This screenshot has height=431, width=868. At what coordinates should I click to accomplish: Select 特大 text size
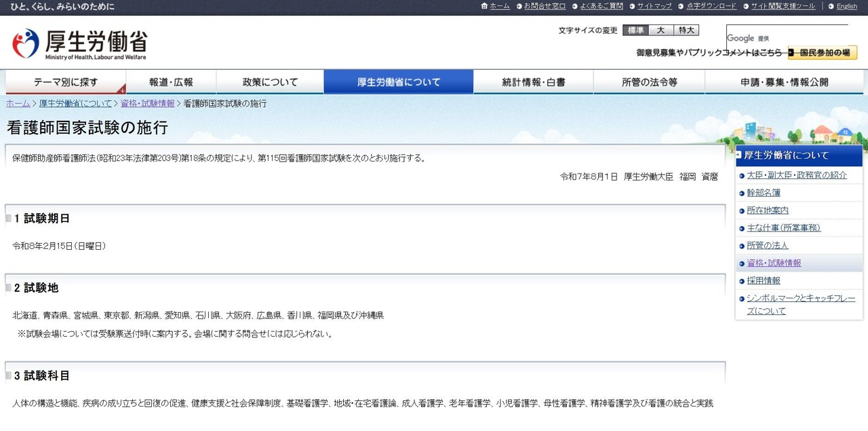[x=686, y=30]
